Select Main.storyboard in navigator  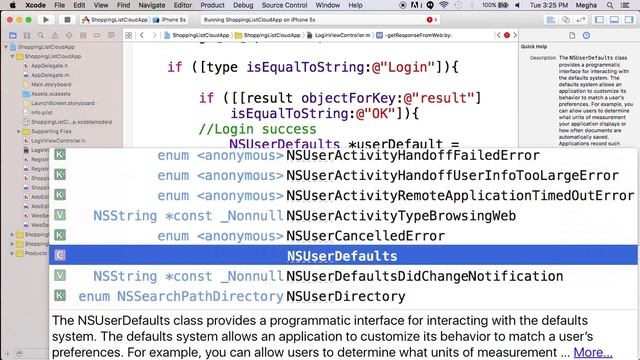click(47, 84)
